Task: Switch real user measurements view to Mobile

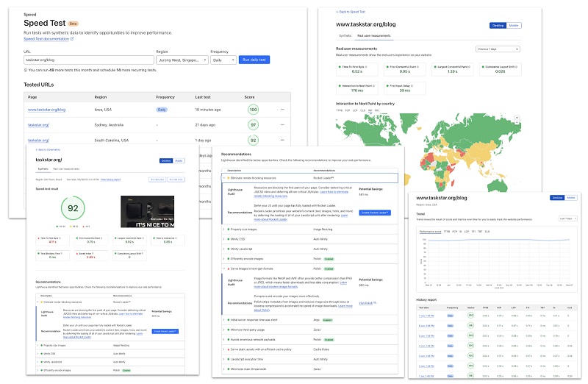Action: tap(514, 25)
